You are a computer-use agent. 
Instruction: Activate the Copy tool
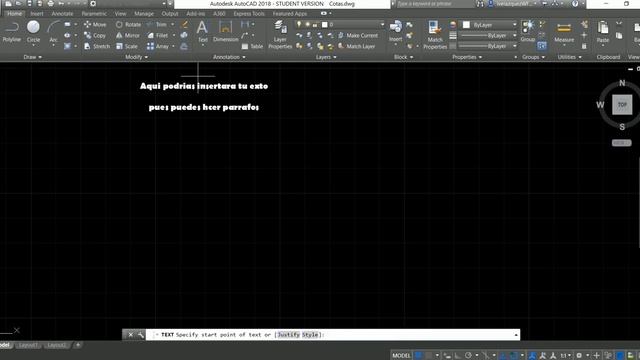tap(95, 36)
